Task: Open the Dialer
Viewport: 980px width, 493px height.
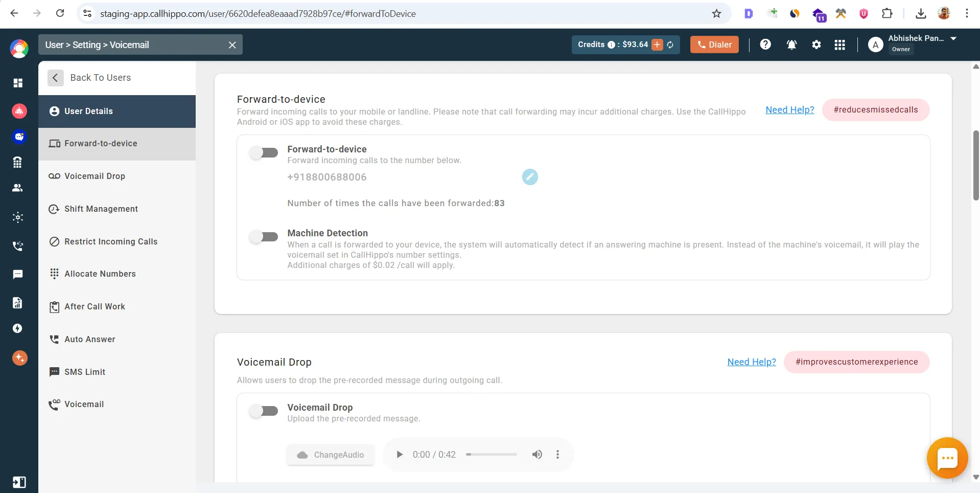Action: (714, 44)
